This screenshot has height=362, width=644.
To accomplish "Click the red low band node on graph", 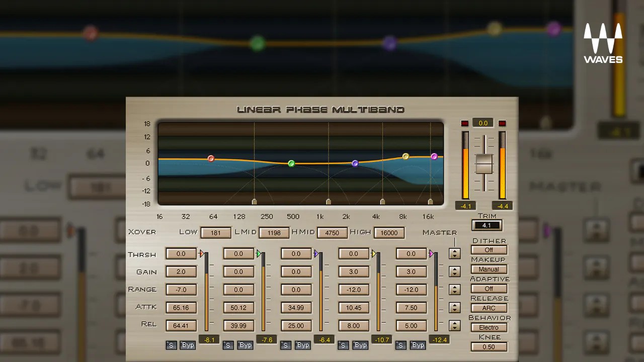I will pyautogui.click(x=211, y=158).
